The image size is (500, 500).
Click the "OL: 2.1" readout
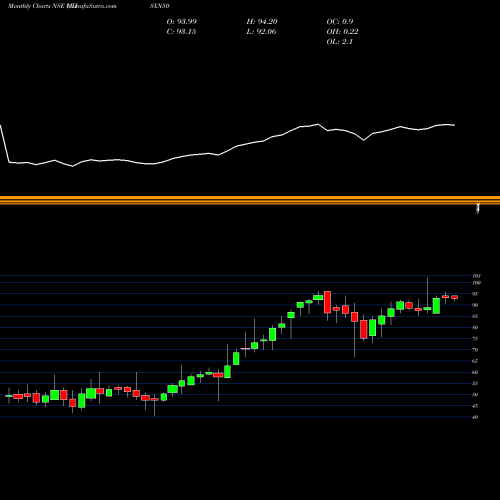tap(340, 42)
